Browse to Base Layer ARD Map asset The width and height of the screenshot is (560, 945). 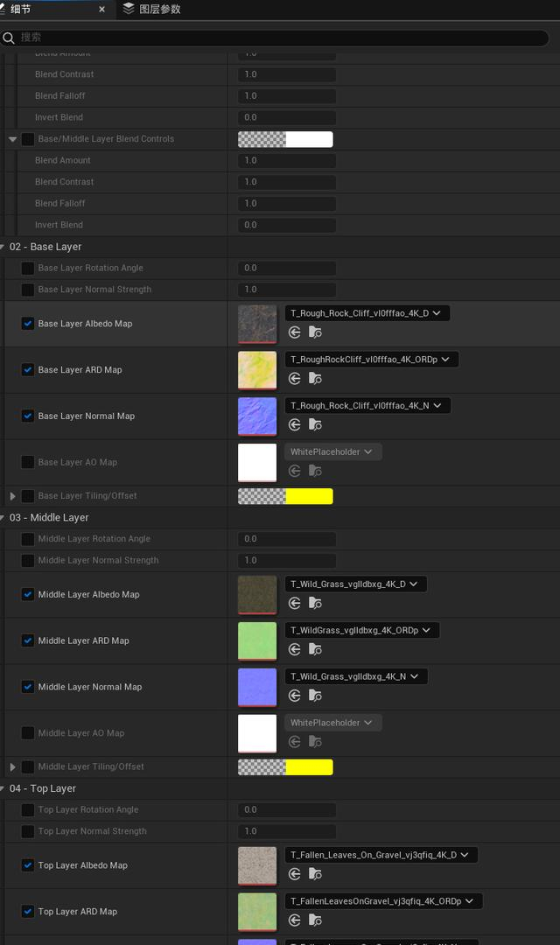(315, 379)
